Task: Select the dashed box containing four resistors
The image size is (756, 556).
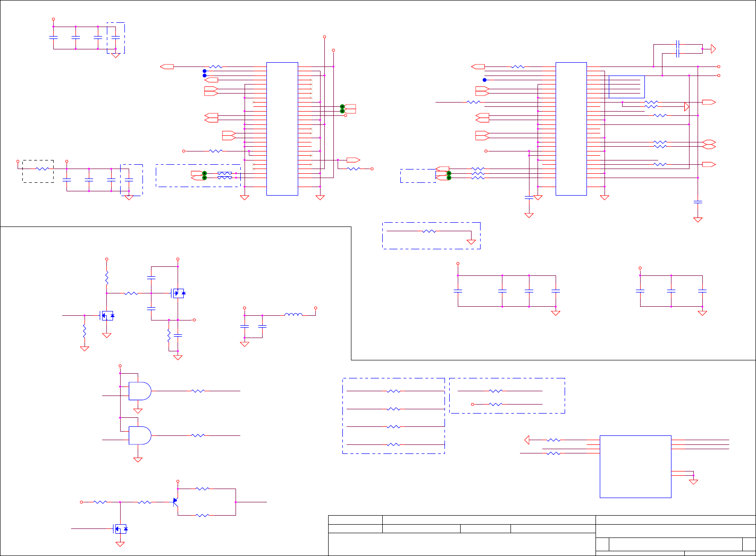Action: (x=394, y=416)
